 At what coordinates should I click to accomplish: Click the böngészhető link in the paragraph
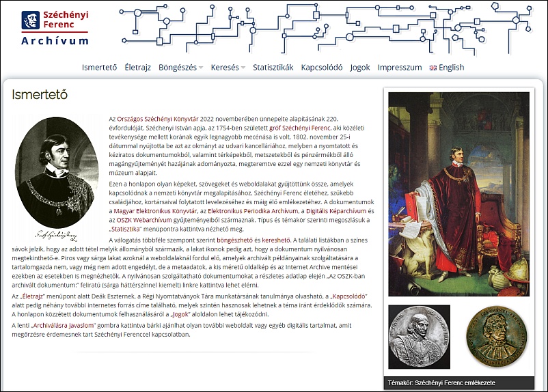(x=234, y=240)
